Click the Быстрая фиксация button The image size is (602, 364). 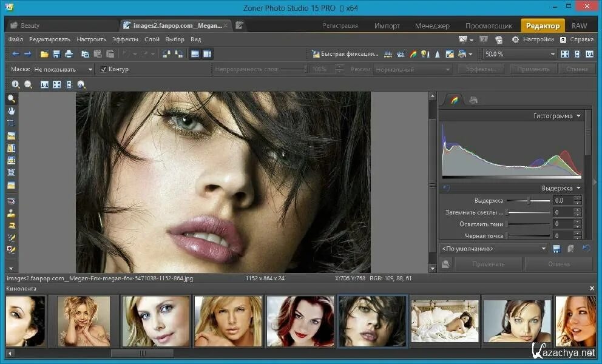pyautogui.click(x=345, y=54)
